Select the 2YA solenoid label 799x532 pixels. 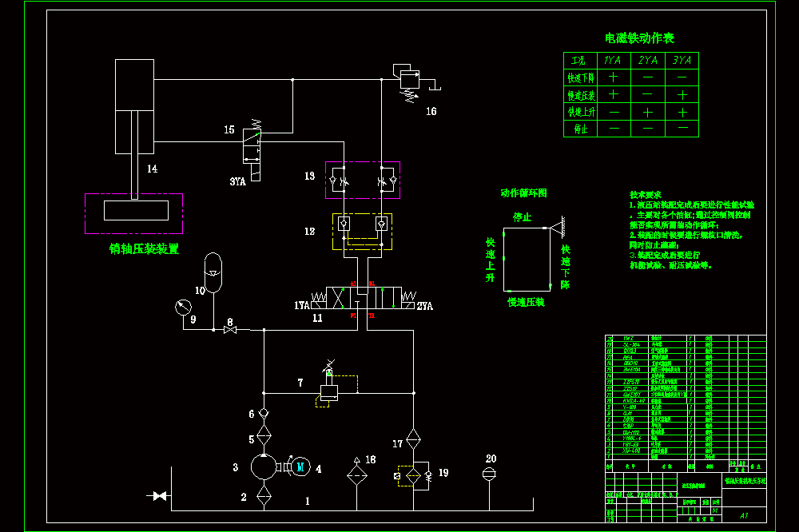425,306
